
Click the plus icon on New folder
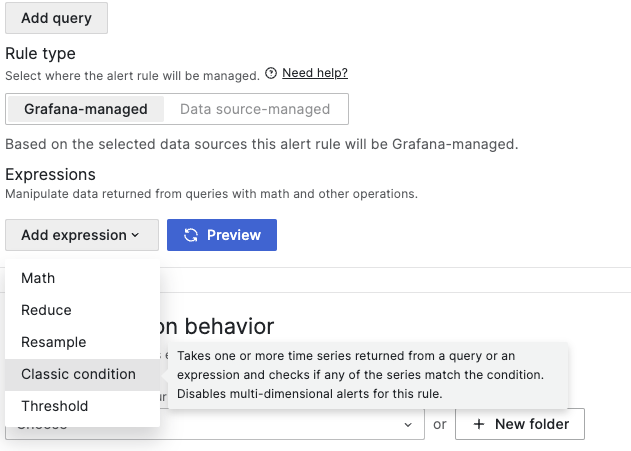479,424
